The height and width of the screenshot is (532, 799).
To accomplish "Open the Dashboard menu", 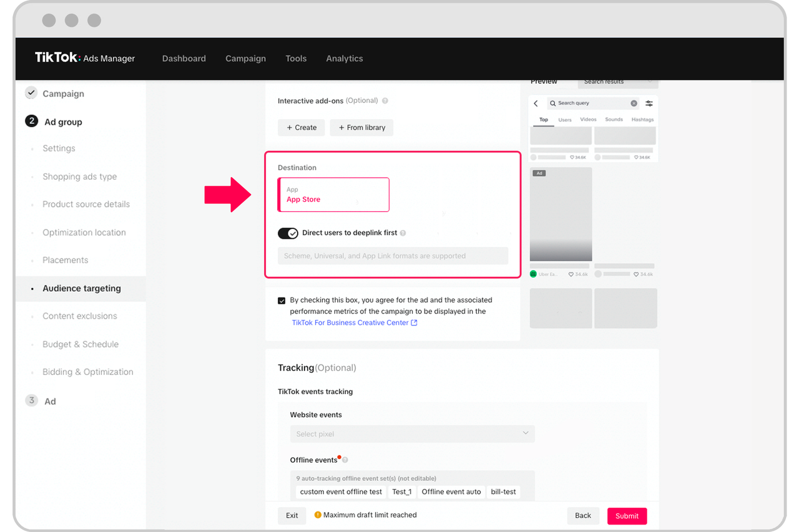I will [x=184, y=59].
